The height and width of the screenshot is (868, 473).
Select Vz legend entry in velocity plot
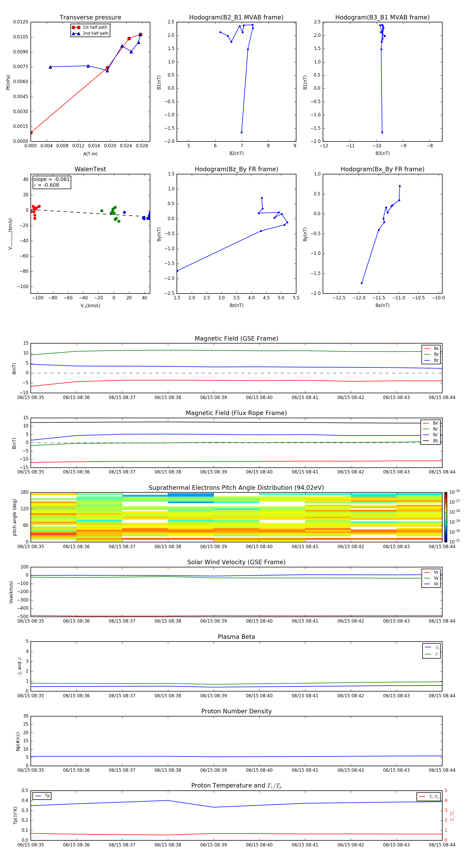point(431,584)
